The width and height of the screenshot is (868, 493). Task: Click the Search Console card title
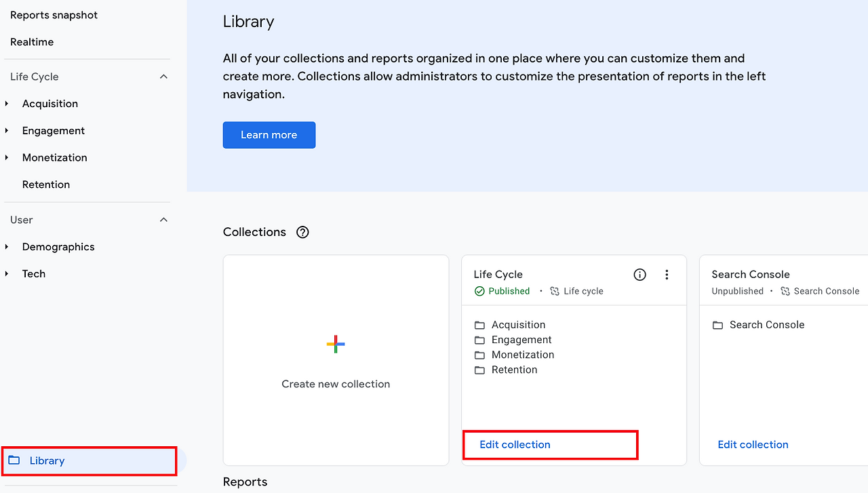point(751,275)
